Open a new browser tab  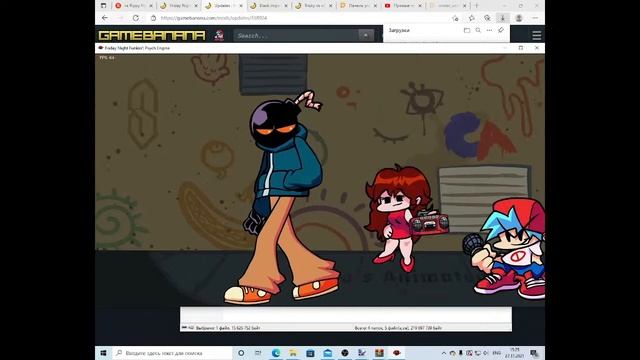click(476, 6)
